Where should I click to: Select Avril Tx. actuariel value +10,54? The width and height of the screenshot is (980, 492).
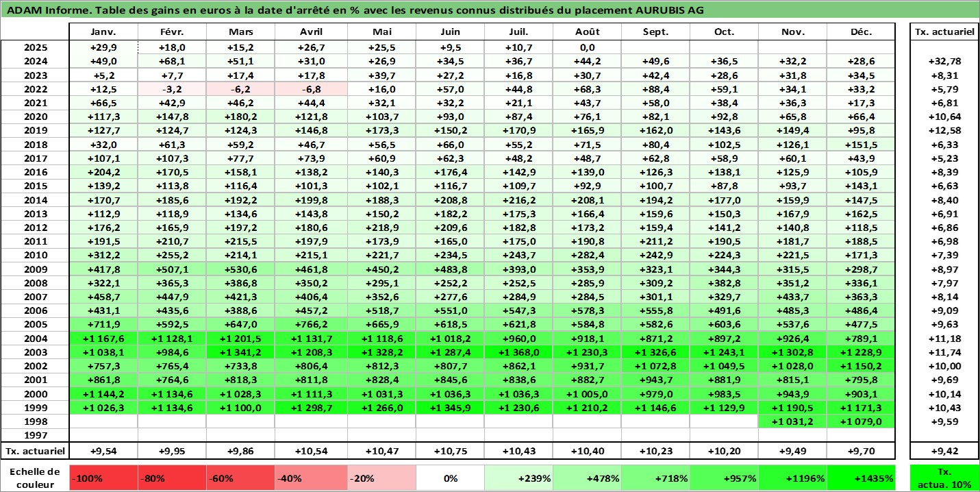point(312,451)
